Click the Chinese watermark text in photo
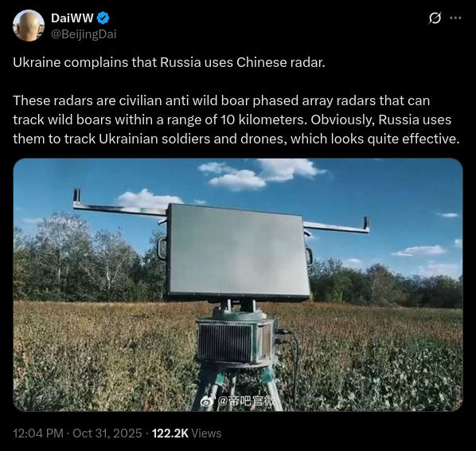The width and height of the screenshot is (476, 451). [x=247, y=401]
